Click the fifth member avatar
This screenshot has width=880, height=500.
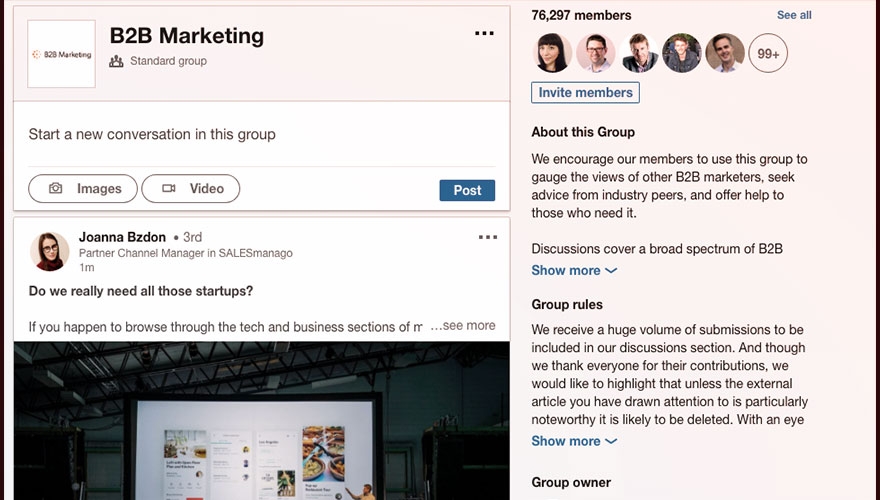(725, 53)
